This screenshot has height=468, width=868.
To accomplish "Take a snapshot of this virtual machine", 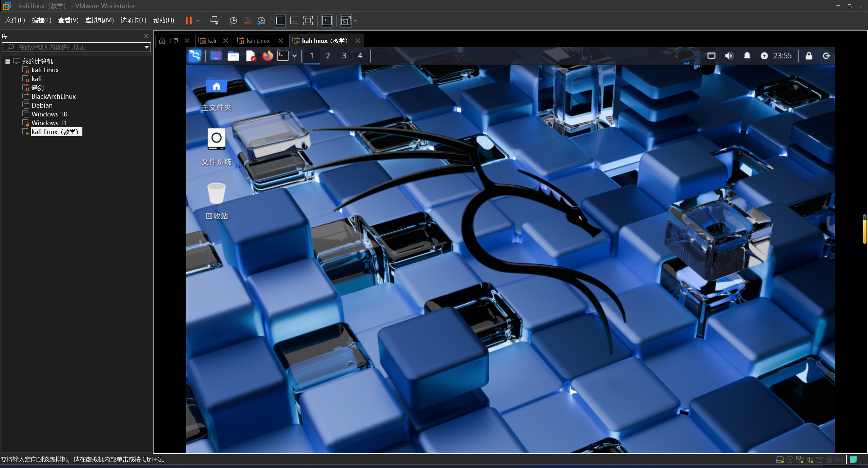I will coord(233,21).
